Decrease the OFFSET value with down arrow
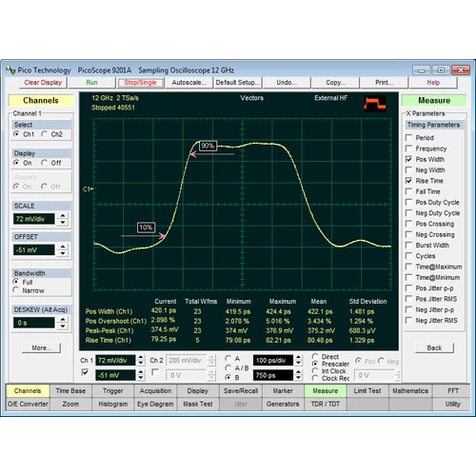The width and height of the screenshot is (476, 476). point(63,253)
